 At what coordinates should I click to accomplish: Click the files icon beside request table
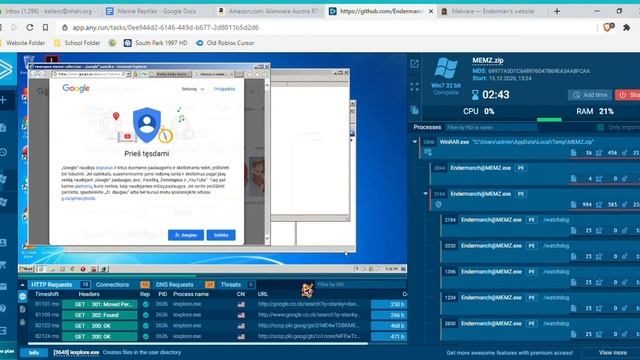click(22, 309)
